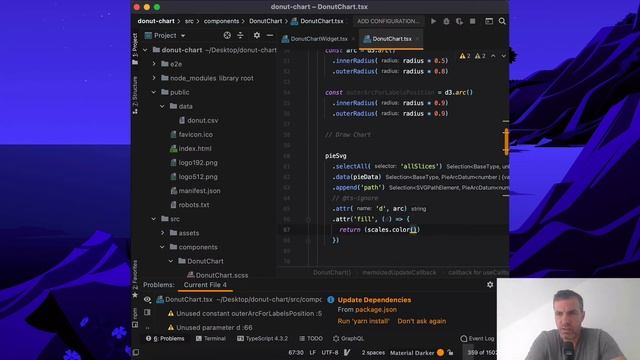Viewport: 640px width, 360px height.
Task: Click UTF-8 encoding in status bar
Action: pos(330,353)
